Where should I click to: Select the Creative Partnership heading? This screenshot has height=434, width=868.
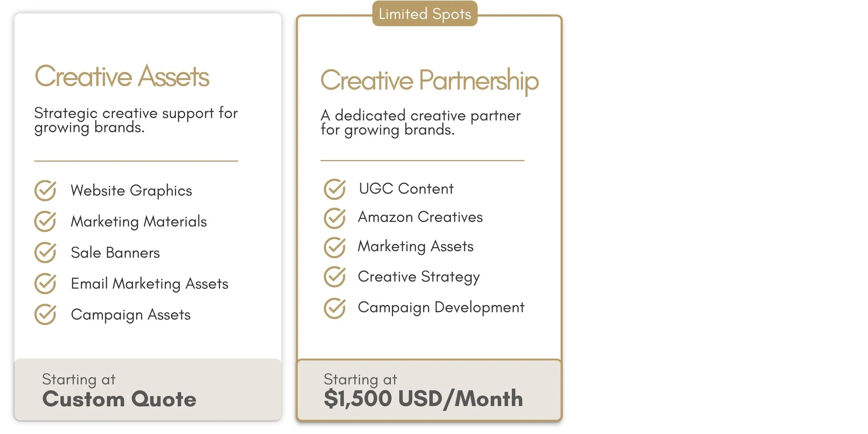429,81
